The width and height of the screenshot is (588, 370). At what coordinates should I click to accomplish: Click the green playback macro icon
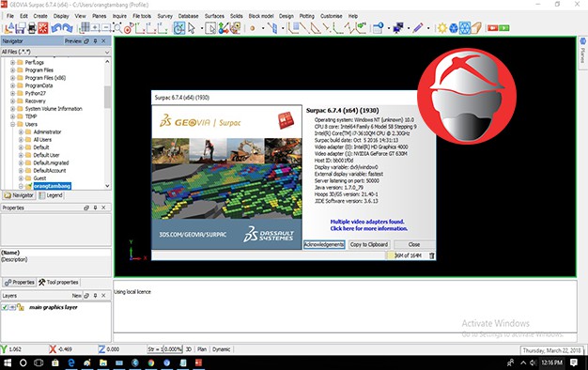click(504, 28)
